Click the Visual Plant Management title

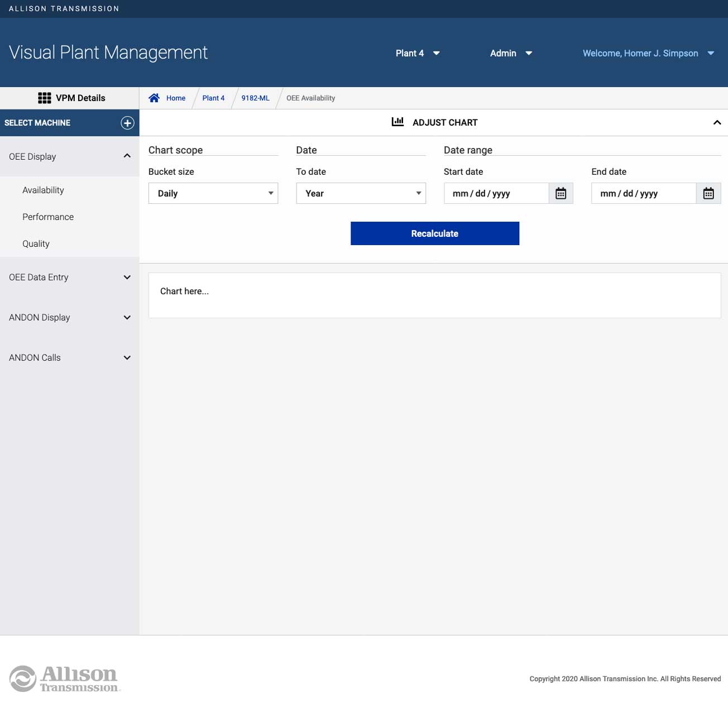(x=108, y=52)
